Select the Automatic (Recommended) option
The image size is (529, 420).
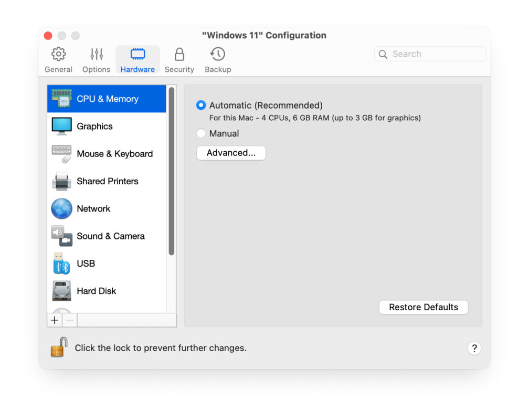click(200, 105)
